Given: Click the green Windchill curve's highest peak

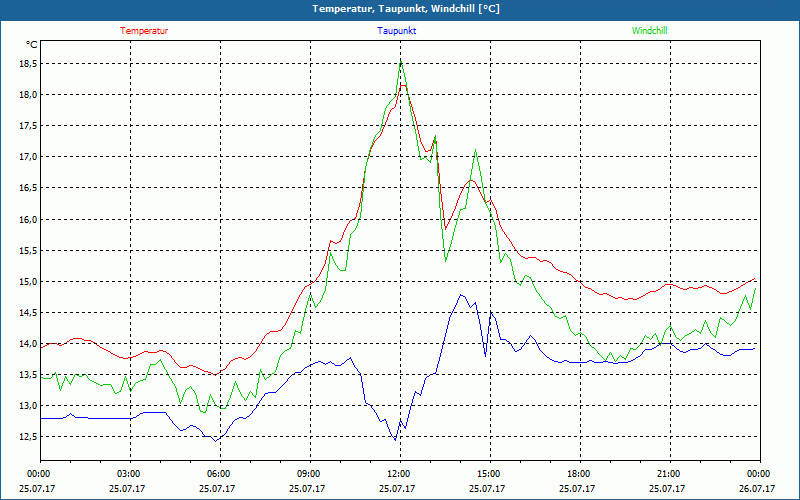Looking at the screenshot, I should [401, 60].
